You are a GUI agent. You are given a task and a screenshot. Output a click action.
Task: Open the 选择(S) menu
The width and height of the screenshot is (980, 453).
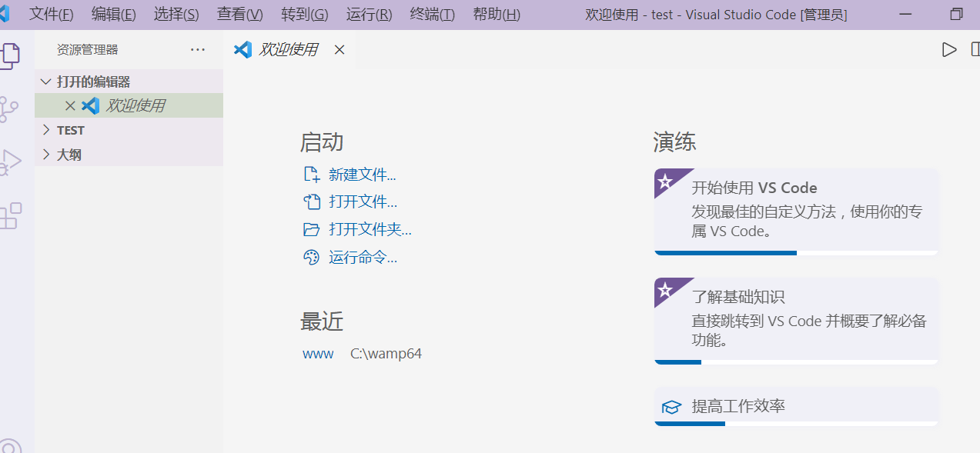point(176,15)
